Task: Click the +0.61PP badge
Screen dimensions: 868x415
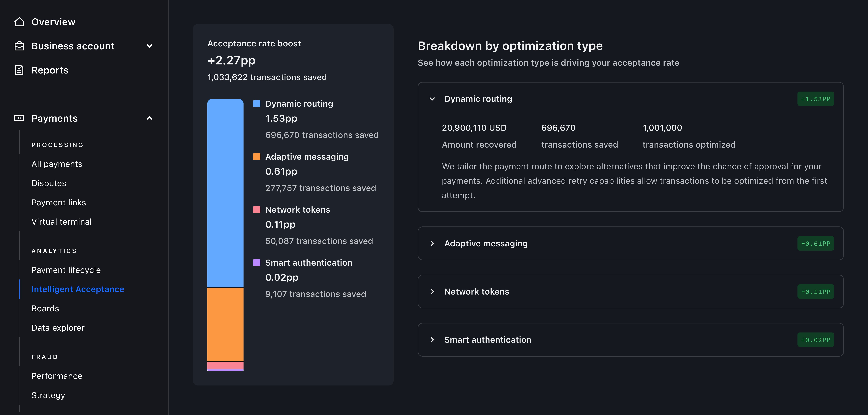Action: click(x=815, y=243)
